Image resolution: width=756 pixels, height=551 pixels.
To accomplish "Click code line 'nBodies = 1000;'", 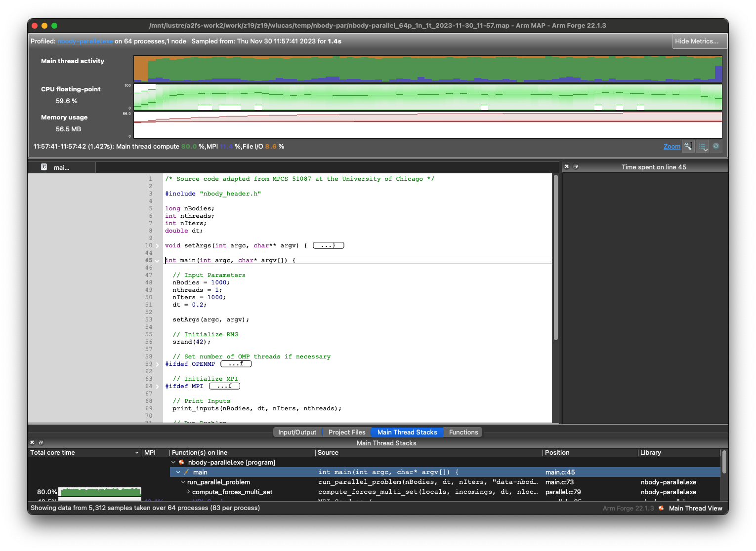I will [201, 282].
